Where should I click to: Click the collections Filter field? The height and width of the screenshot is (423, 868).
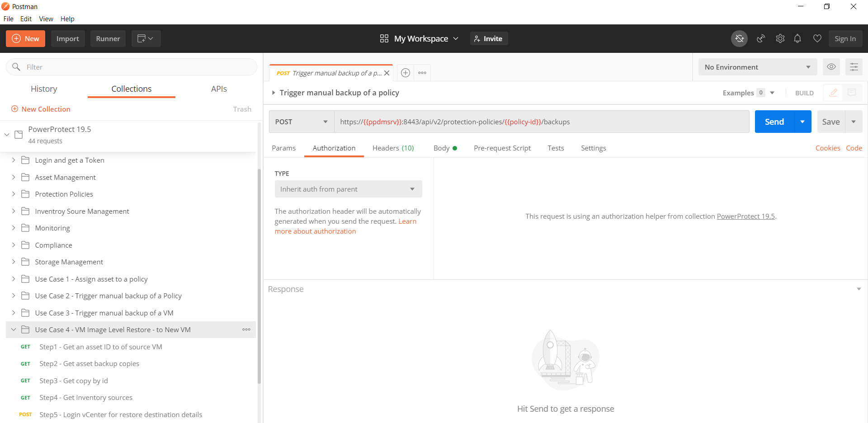131,67
